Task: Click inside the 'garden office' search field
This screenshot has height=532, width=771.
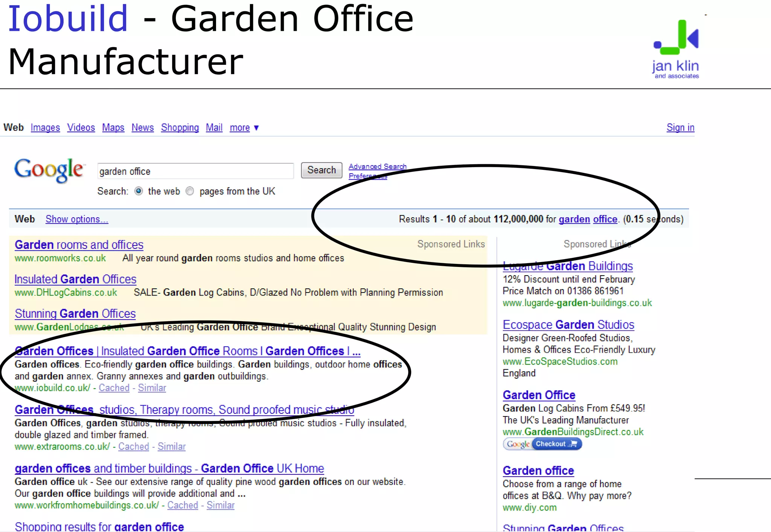Action: click(195, 171)
